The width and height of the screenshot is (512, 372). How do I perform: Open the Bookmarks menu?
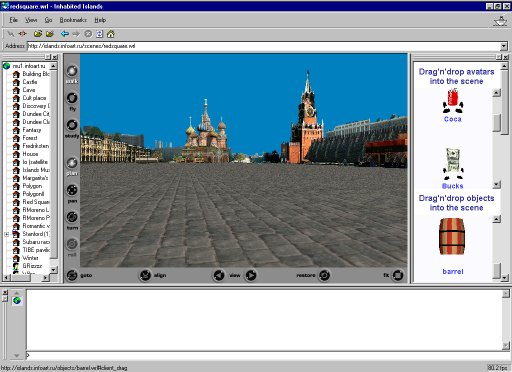pos(73,20)
